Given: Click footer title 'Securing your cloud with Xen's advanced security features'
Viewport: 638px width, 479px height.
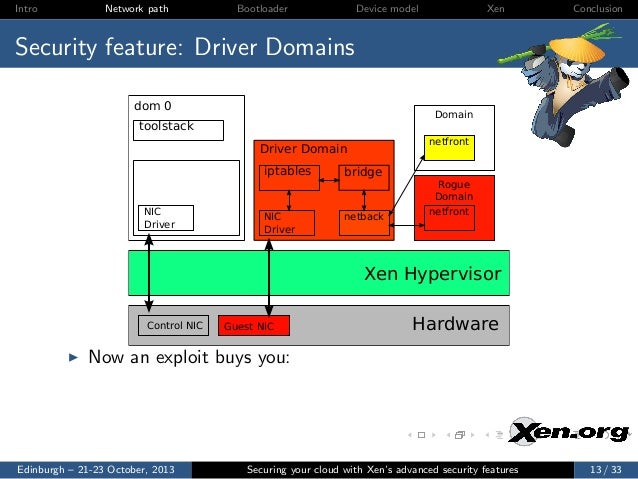Looking at the screenshot, I should (x=382, y=470).
